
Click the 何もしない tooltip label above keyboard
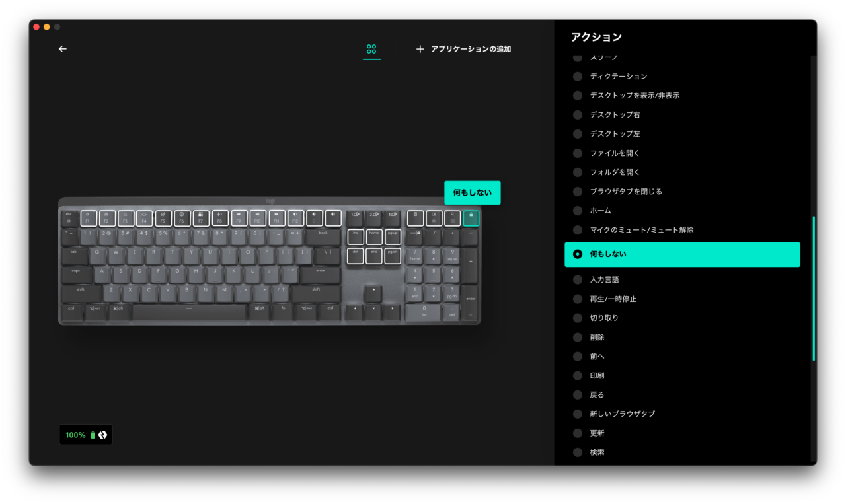pyautogui.click(x=473, y=193)
